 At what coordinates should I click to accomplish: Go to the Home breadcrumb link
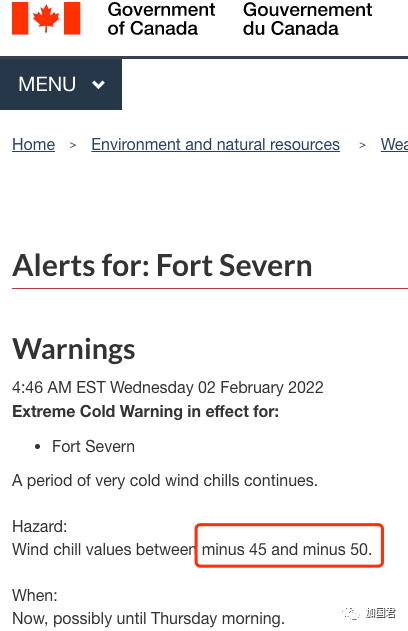coord(33,144)
